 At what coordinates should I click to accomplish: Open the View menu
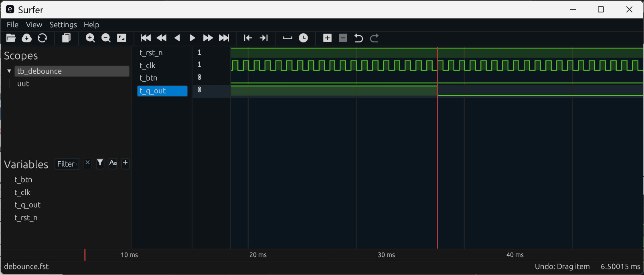click(x=34, y=25)
